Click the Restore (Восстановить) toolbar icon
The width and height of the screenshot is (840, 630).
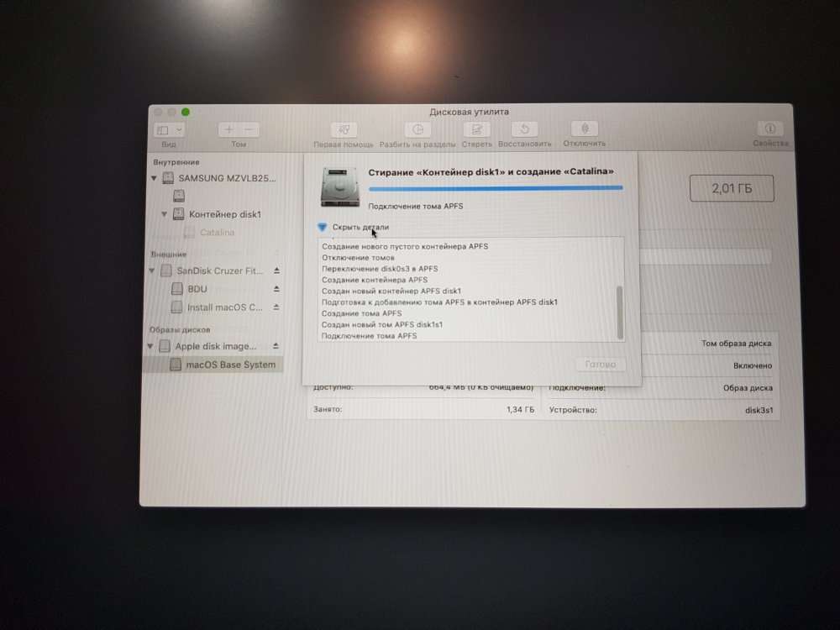(525, 129)
